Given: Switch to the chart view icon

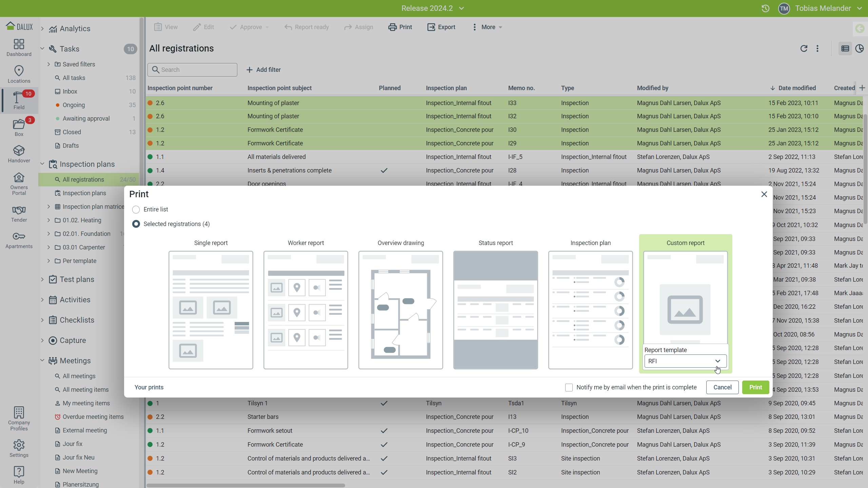Looking at the screenshot, I should click(859, 48).
